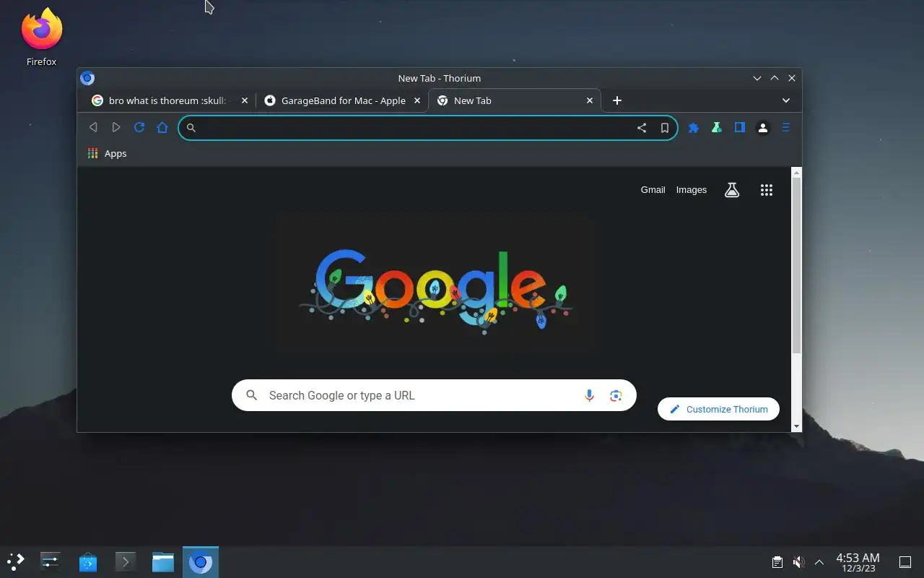This screenshot has height=578, width=924.
Task: Open Firefox from the desktop icon
Action: click(41, 37)
